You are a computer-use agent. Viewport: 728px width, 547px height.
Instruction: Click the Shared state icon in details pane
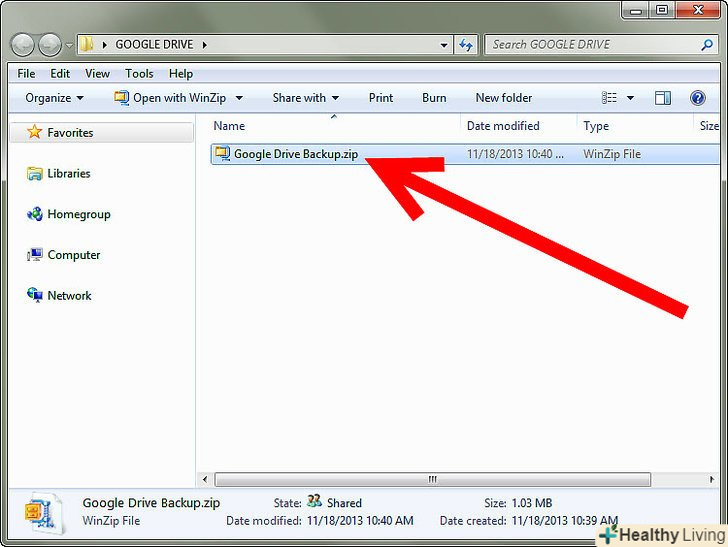[x=314, y=501]
